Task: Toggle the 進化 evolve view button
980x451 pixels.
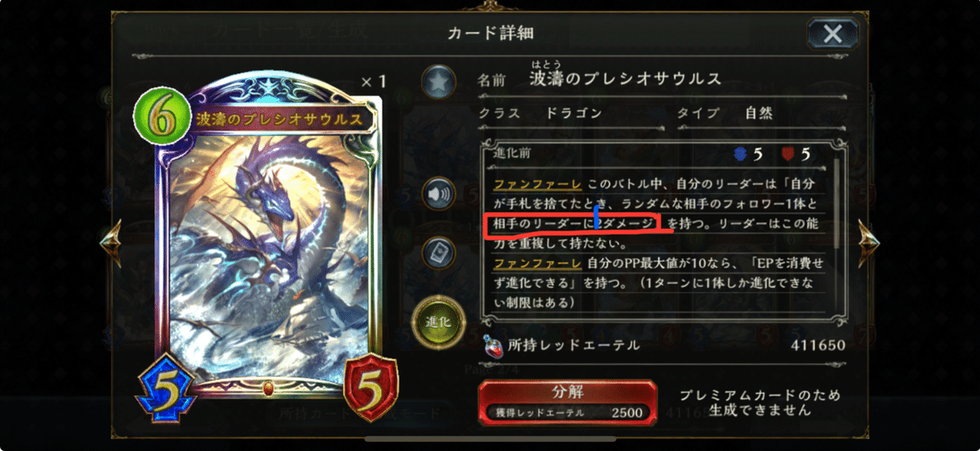Action: click(439, 320)
